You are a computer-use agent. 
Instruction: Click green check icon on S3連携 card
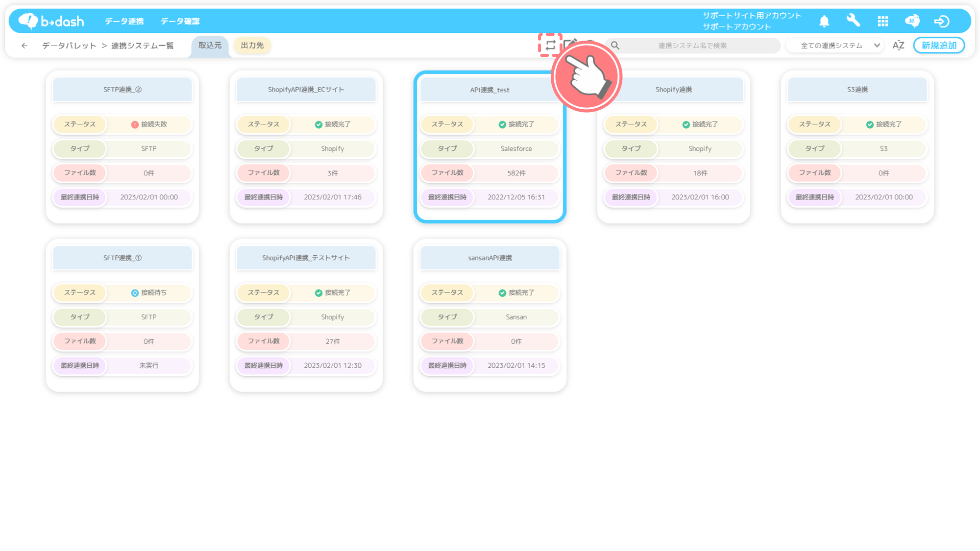click(x=870, y=124)
